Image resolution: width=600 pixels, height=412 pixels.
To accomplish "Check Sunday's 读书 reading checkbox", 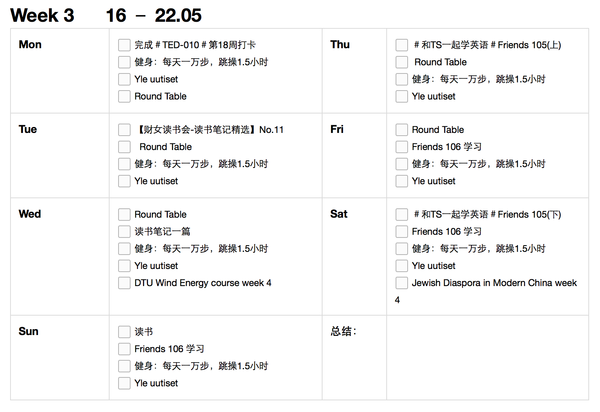I will click(124, 332).
